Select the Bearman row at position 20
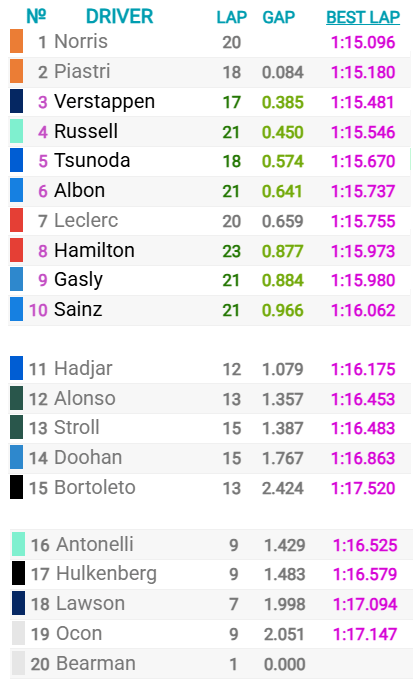The width and height of the screenshot is (418, 692). (211, 663)
